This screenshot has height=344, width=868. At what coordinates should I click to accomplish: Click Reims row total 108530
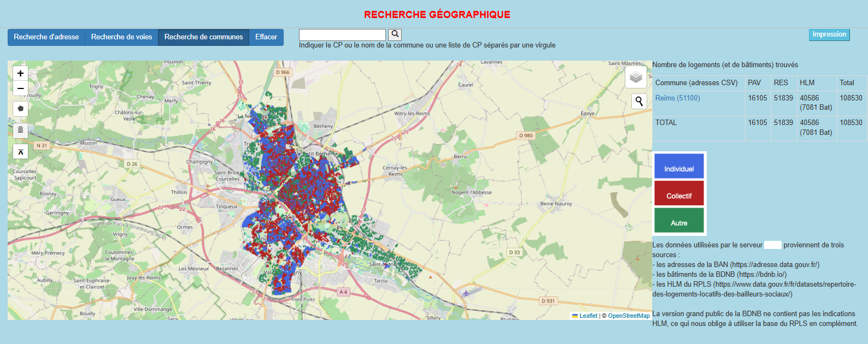[851, 98]
